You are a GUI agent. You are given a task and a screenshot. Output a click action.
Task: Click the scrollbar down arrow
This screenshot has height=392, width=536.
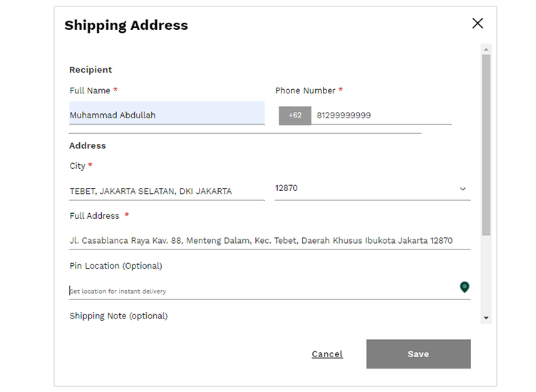[486, 318]
